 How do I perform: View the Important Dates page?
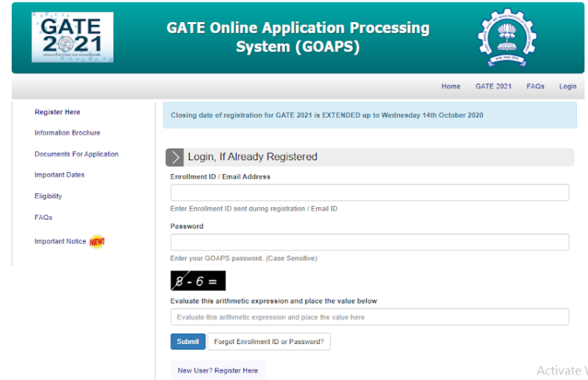click(60, 175)
